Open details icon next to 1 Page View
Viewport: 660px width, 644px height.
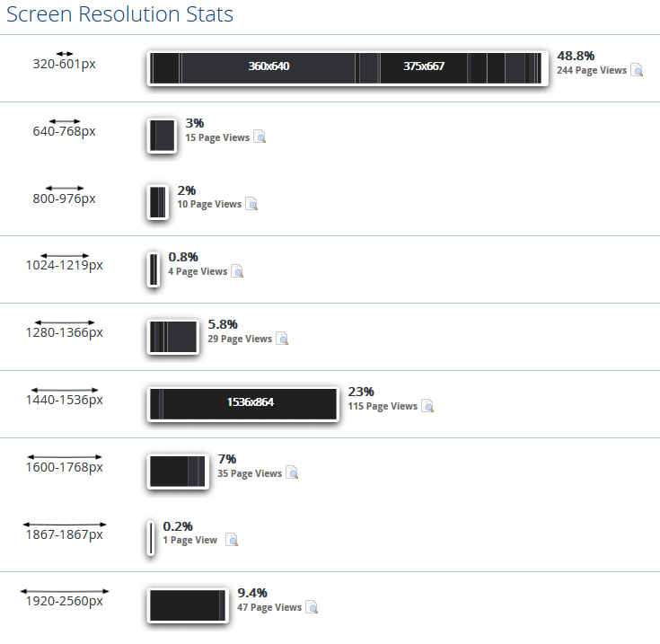[232, 541]
